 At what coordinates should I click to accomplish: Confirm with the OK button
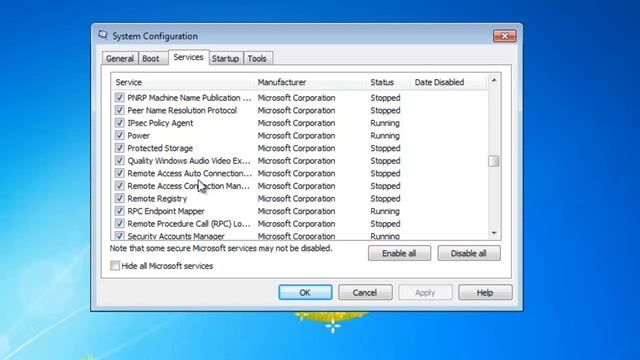point(305,293)
